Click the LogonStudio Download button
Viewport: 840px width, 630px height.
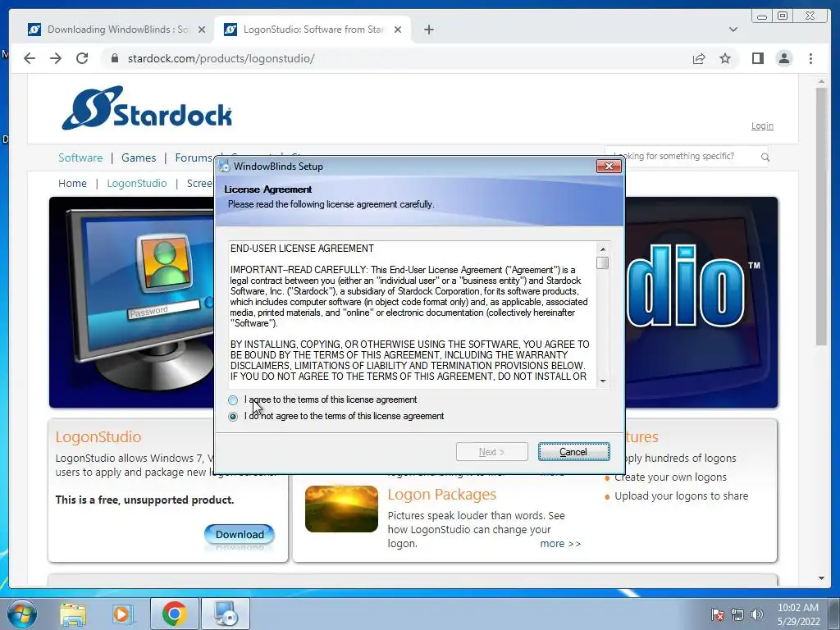pyautogui.click(x=240, y=534)
